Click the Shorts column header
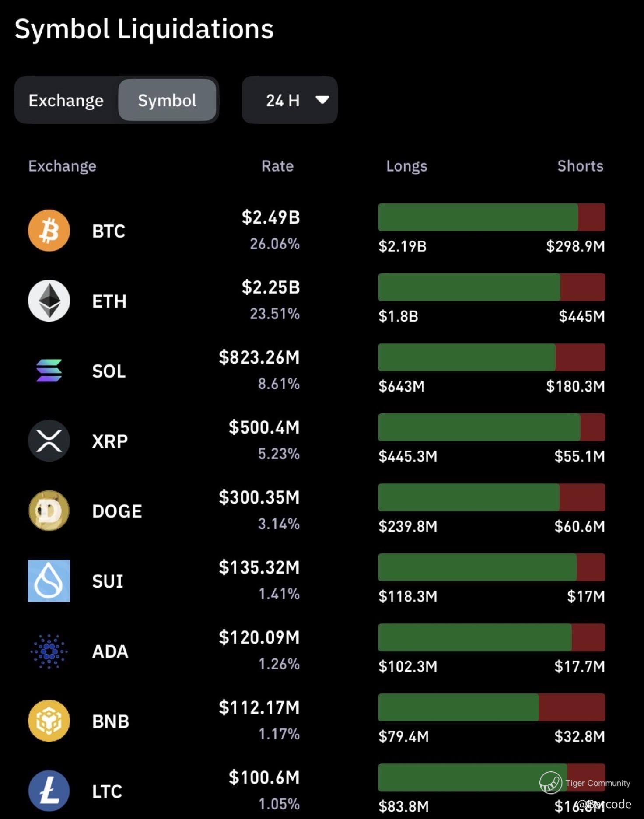This screenshot has height=819, width=644. point(580,166)
